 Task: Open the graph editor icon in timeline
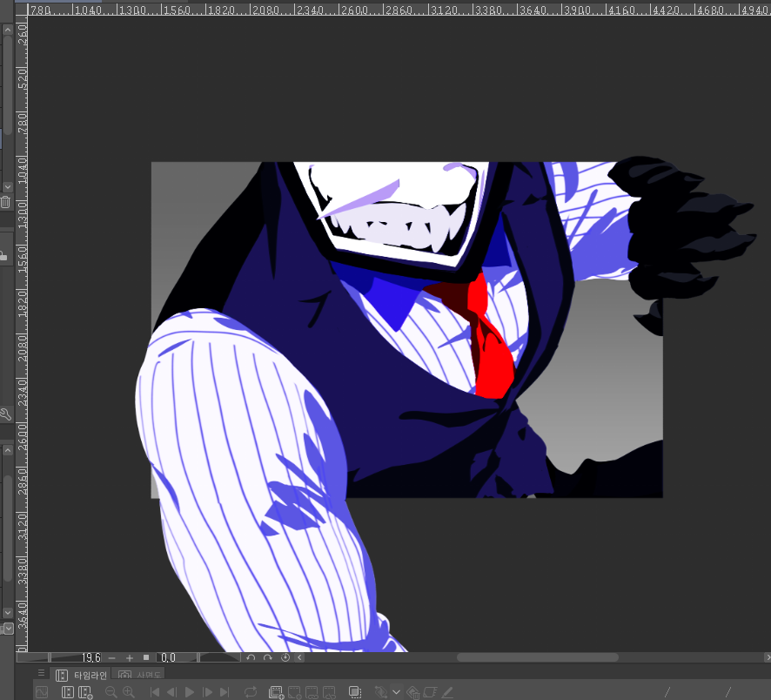[42, 692]
